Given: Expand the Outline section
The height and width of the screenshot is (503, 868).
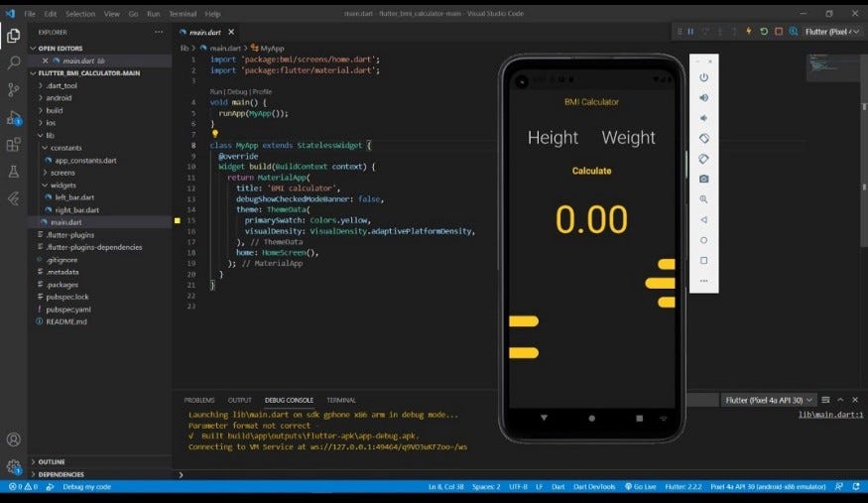Looking at the screenshot, I should (99, 461).
